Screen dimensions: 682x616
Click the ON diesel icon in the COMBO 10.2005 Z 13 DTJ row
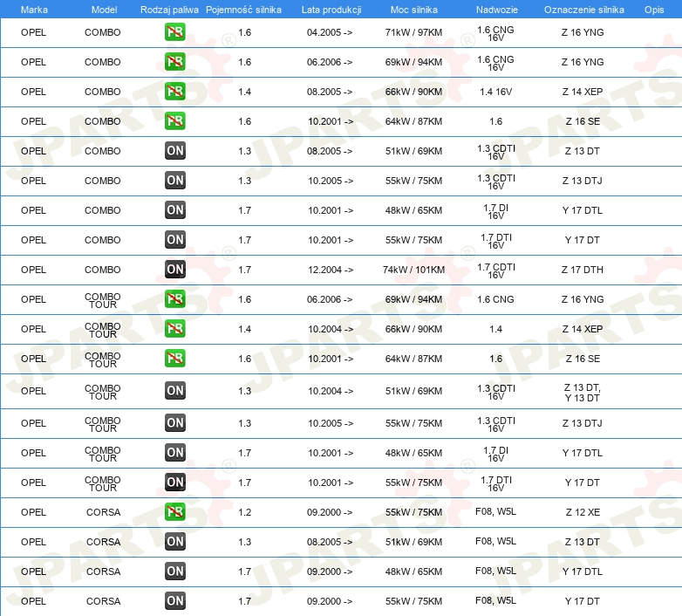174,180
